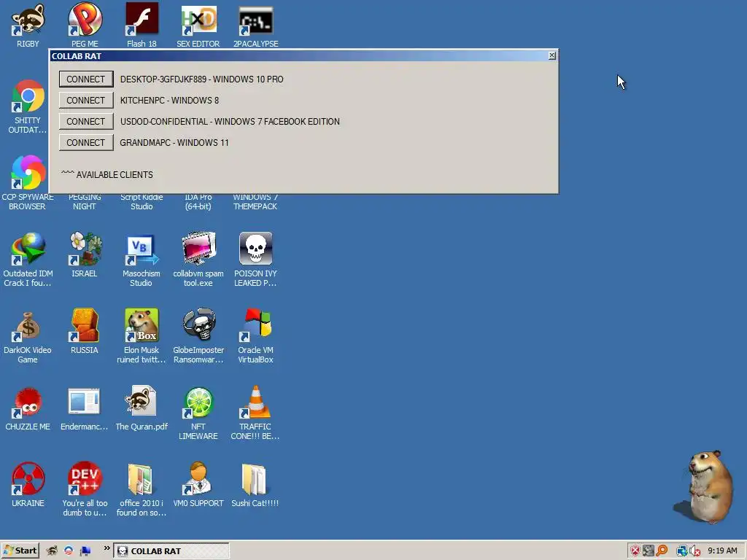Select the Endermanc... window-image icon
The width and height of the screenshot is (747, 560).
click(85, 402)
